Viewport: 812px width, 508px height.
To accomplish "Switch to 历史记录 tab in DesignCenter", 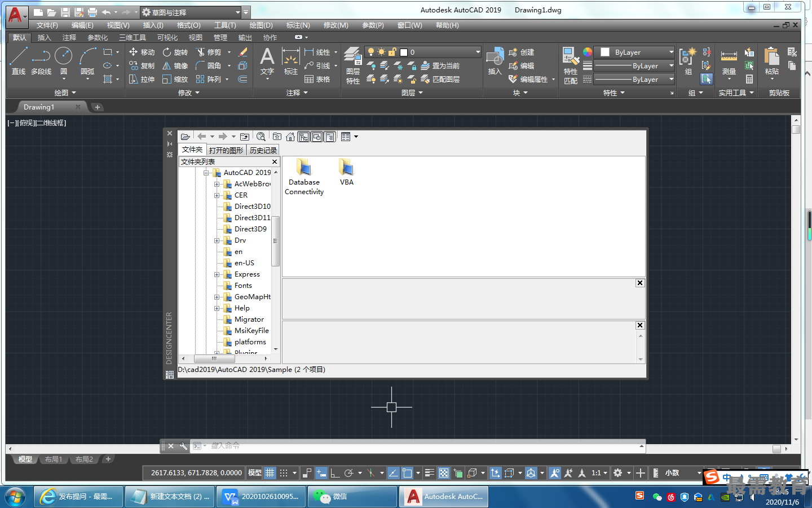I will (263, 150).
